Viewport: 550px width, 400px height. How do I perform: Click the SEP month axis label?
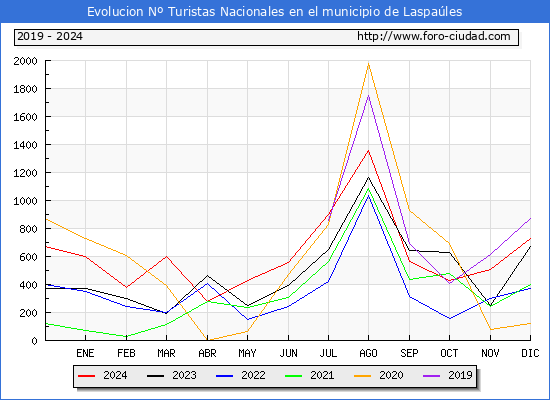pos(409,353)
